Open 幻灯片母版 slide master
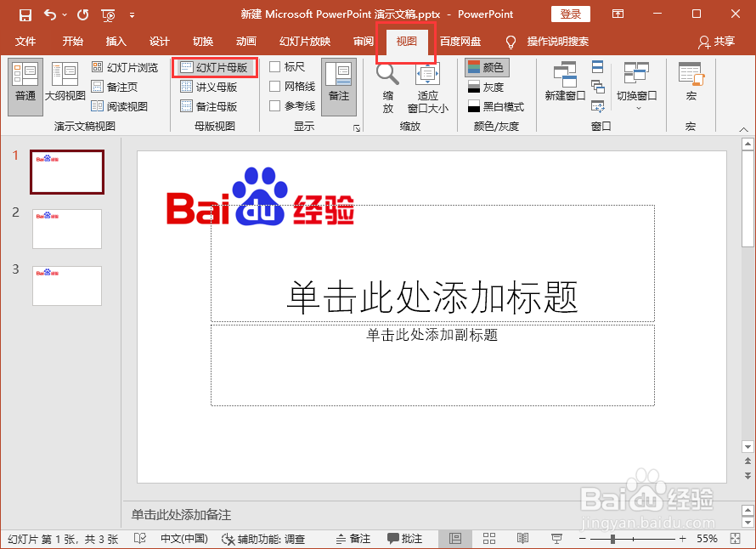756x549 pixels. (215, 67)
